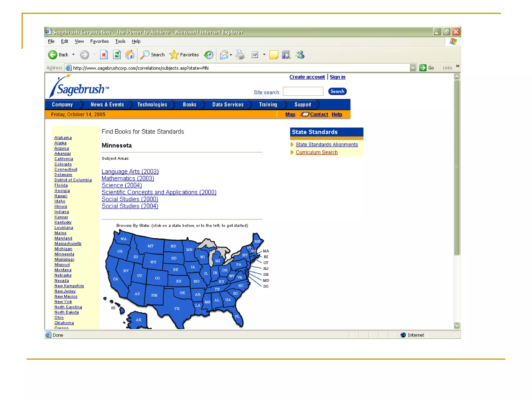This screenshot has height=399, width=532.
Task: Open the Mail toolbar icon
Action: pyautogui.click(x=224, y=55)
